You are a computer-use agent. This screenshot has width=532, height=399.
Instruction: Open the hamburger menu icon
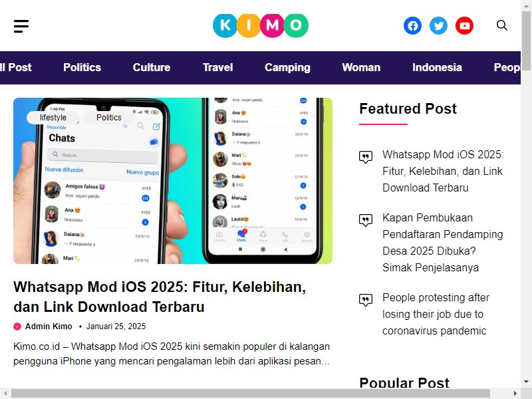coord(21,26)
